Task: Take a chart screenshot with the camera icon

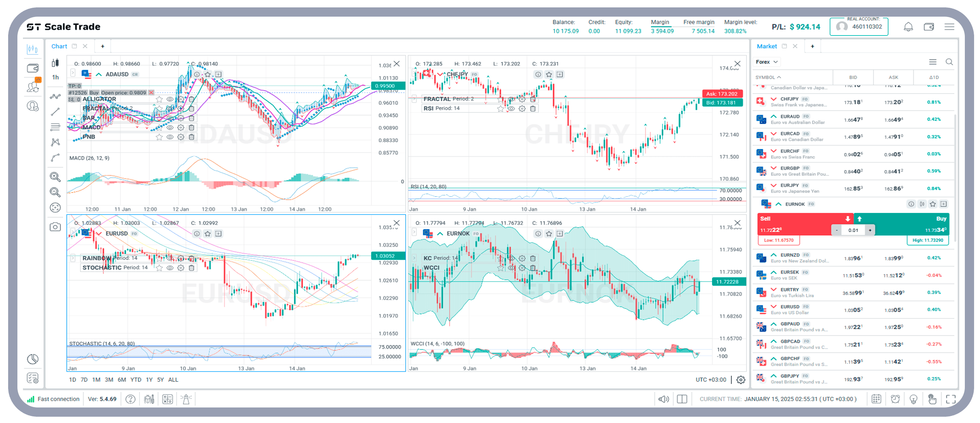Action: 55,227
